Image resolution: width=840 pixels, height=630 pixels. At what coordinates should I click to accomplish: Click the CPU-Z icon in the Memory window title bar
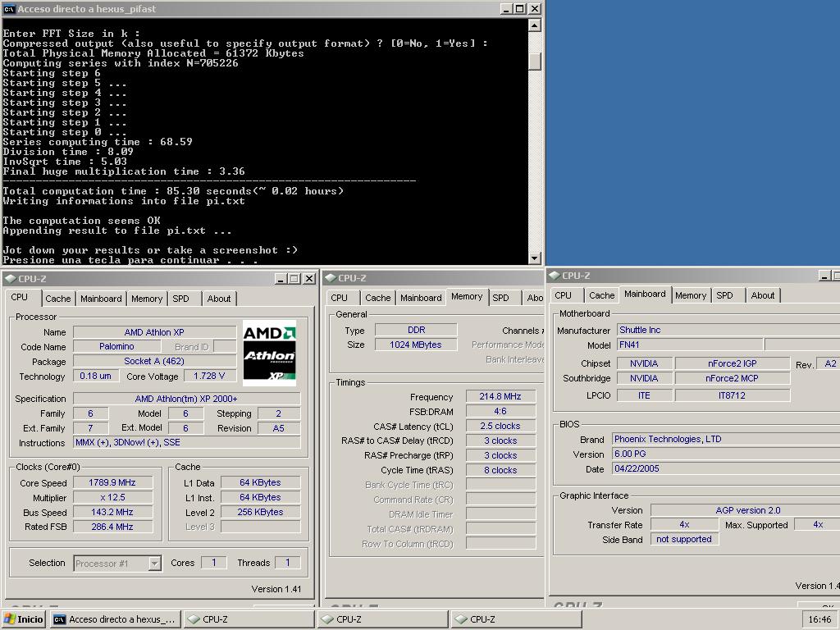click(331, 278)
